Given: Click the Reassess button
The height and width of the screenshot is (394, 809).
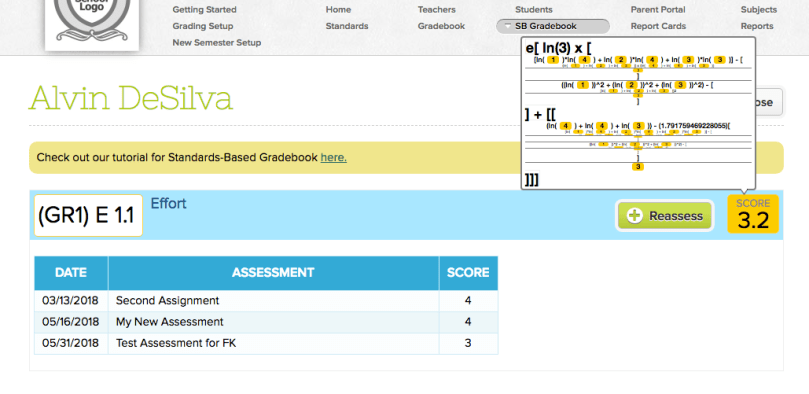Looking at the screenshot, I should 665,216.
